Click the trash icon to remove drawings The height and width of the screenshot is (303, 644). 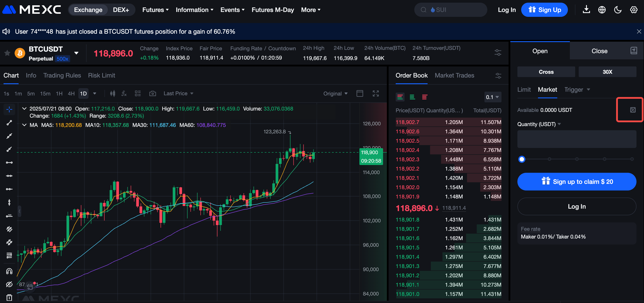pos(9,297)
